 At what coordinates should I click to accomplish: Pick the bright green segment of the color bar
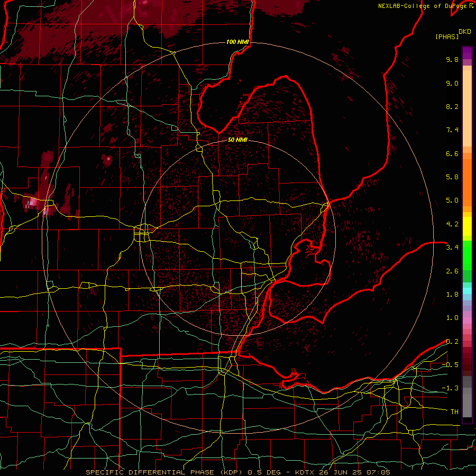[467, 255]
